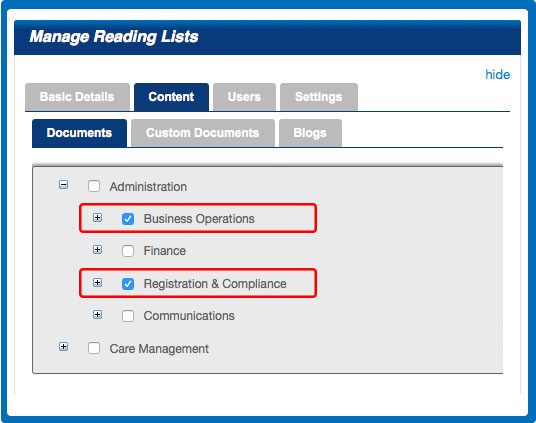Open the Custom Documents sub-tab
Screen dimensions: 536x423
click(203, 133)
